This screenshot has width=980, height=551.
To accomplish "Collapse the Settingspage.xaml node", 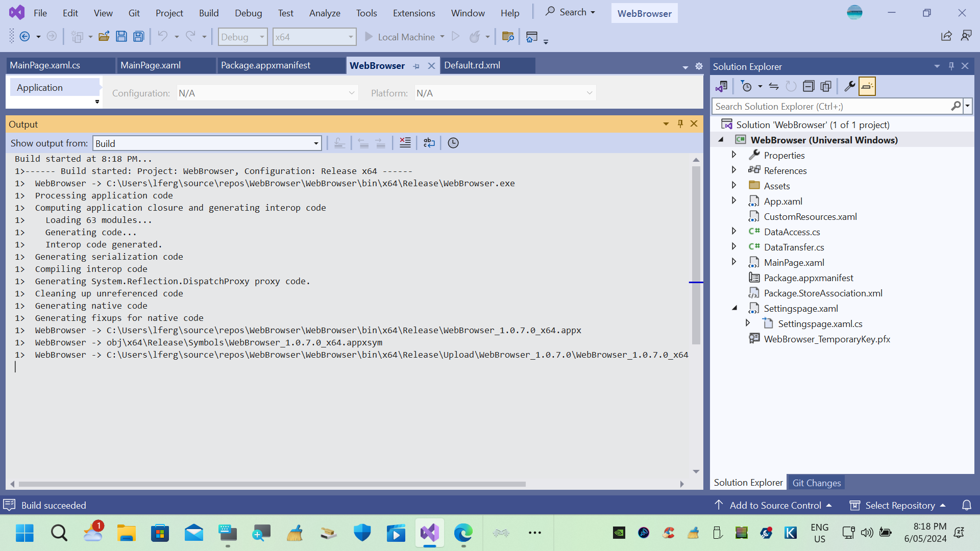I will (x=734, y=308).
